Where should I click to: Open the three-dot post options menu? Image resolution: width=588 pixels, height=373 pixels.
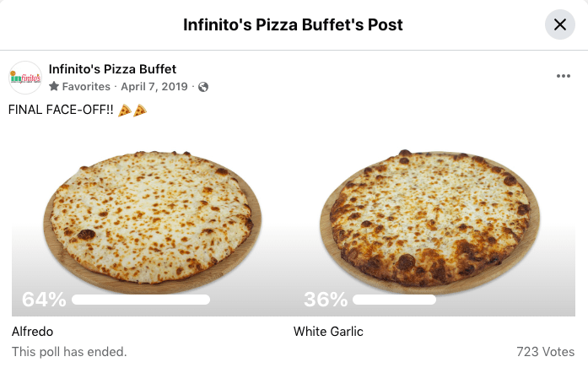[564, 76]
